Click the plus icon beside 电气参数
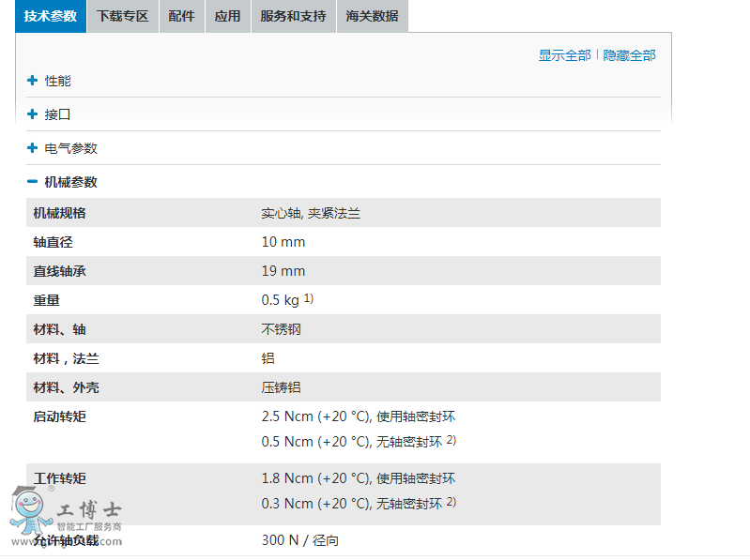Image resolution: width=750 pixels, height=560 pixels. (33, 148)
